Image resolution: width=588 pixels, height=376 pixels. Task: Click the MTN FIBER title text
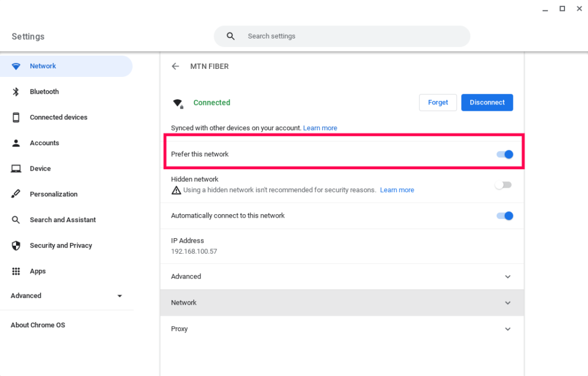209,67
